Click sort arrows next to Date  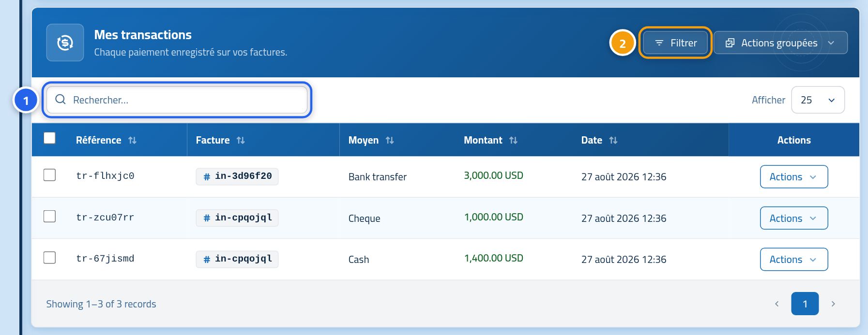[x=613, y=140]
